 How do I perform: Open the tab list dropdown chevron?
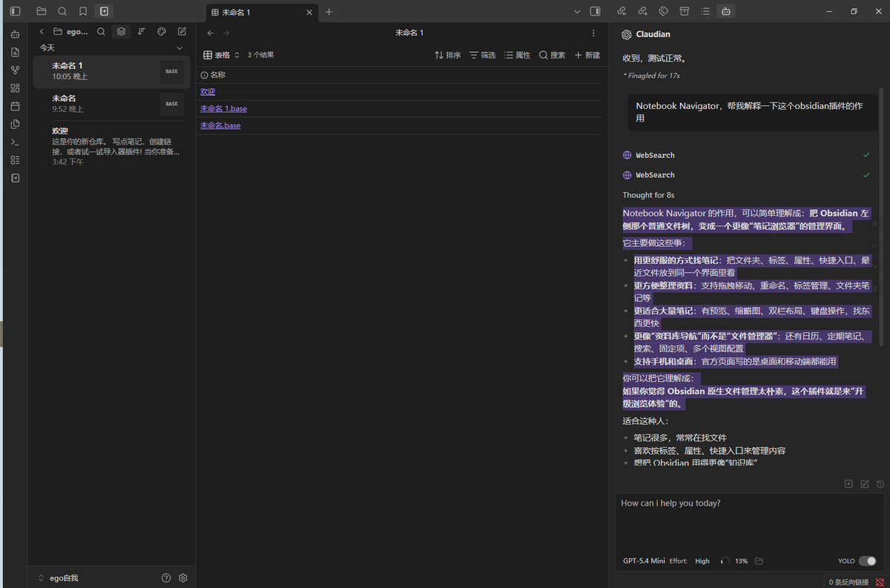[578, 12]
